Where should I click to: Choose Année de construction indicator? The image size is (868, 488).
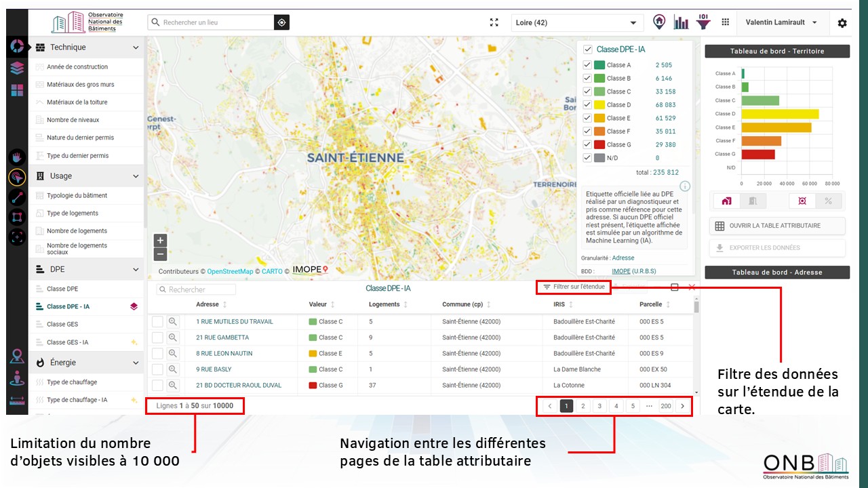[x=77, y=66]
